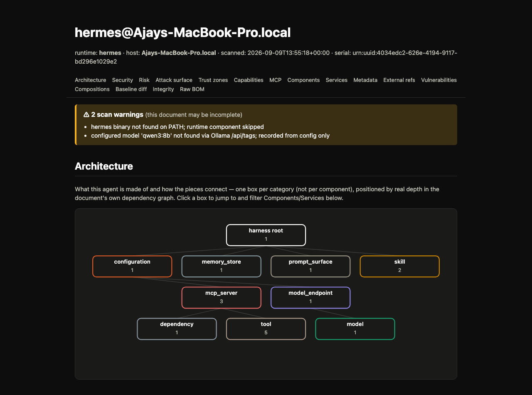Viewport: 532px width, 395px height.
Task: Navigate to Components section
Action: point(303,80)
